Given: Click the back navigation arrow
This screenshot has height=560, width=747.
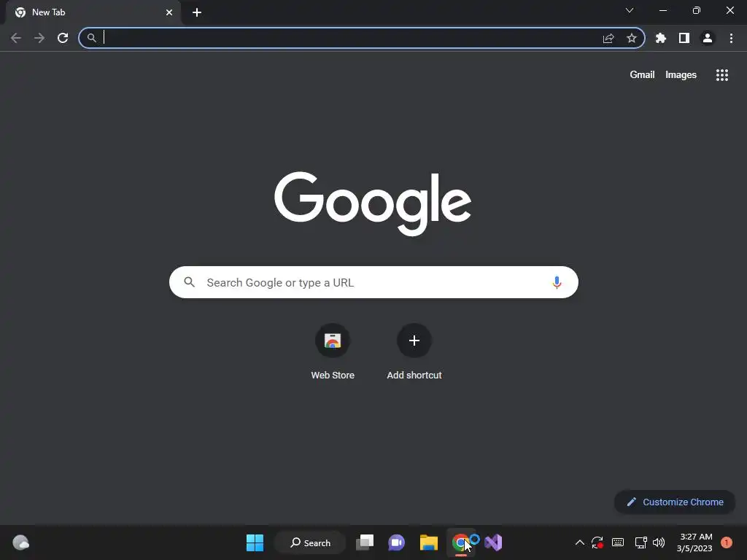Looking at the screenshot, I should point(16,38).
